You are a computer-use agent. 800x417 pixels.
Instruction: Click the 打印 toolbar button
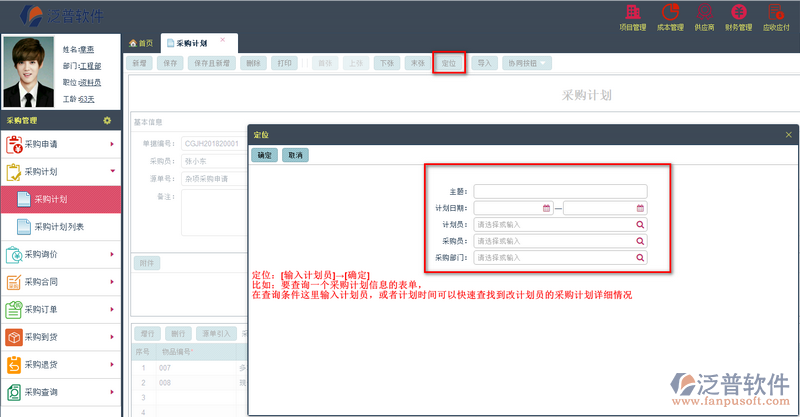284,63
